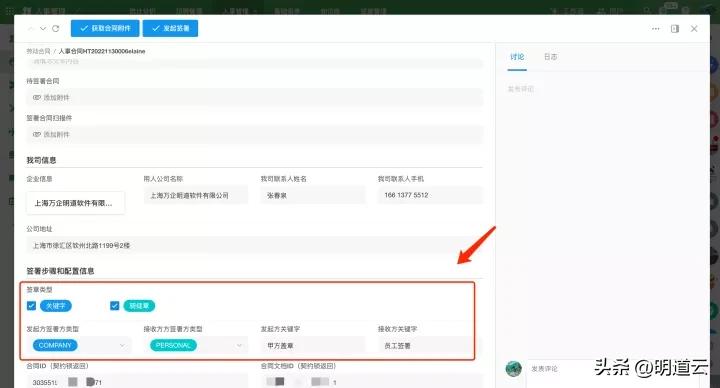This screenshot has width=720, height=388.
Task: Add attachment under 待签署合同
Action: 254,97
